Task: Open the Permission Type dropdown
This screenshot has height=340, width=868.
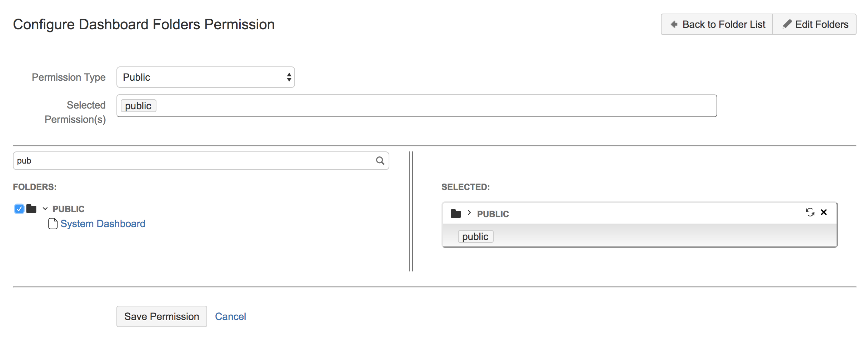Action: pos(205,77)
